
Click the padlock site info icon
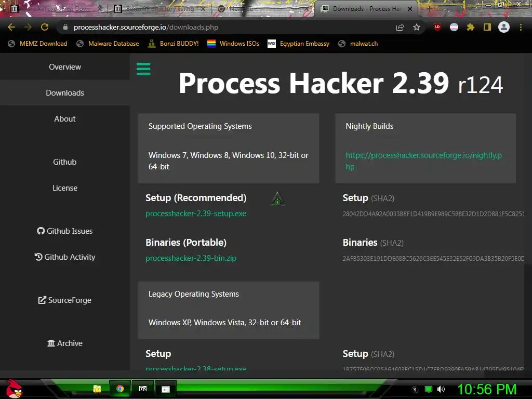pyautogui.click(x=65, y=27)
